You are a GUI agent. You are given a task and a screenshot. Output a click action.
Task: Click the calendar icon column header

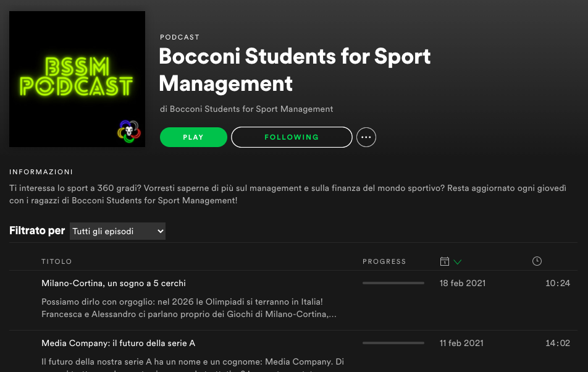pyautogui.click(x=444, y=261)
